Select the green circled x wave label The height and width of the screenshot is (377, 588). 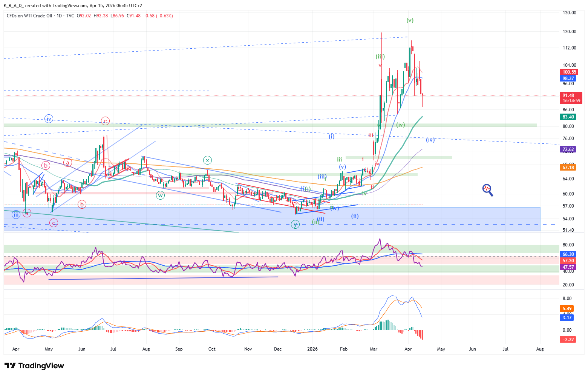point(207,160)
